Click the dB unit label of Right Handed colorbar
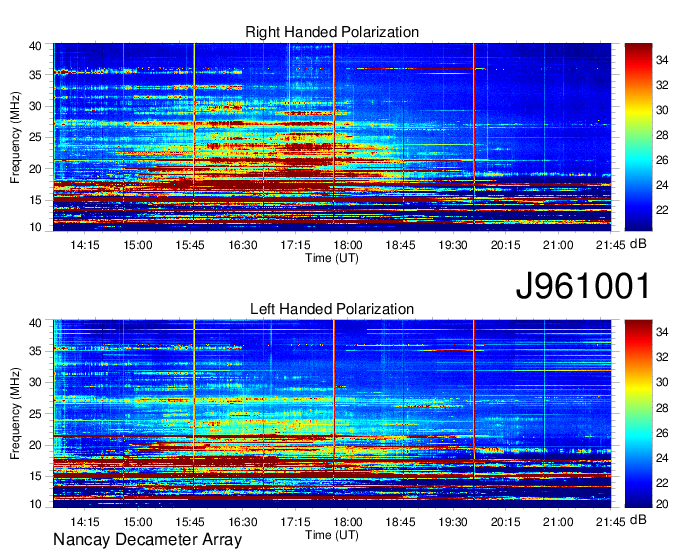 pos(638,244)
